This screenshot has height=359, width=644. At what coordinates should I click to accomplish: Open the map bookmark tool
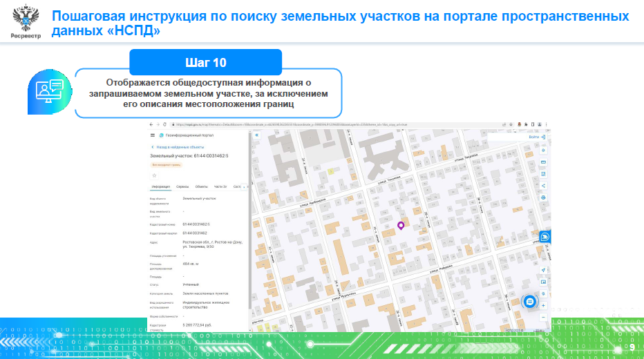(543, 174)
